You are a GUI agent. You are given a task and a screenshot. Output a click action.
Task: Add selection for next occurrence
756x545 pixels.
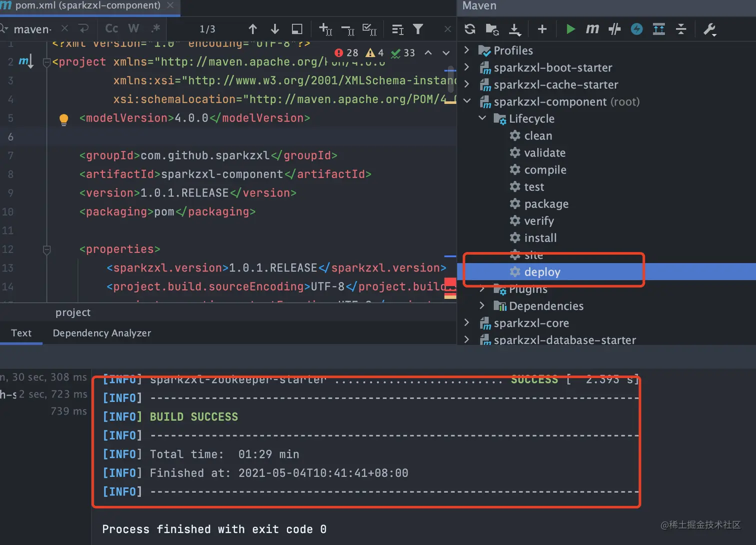point(325,29)
